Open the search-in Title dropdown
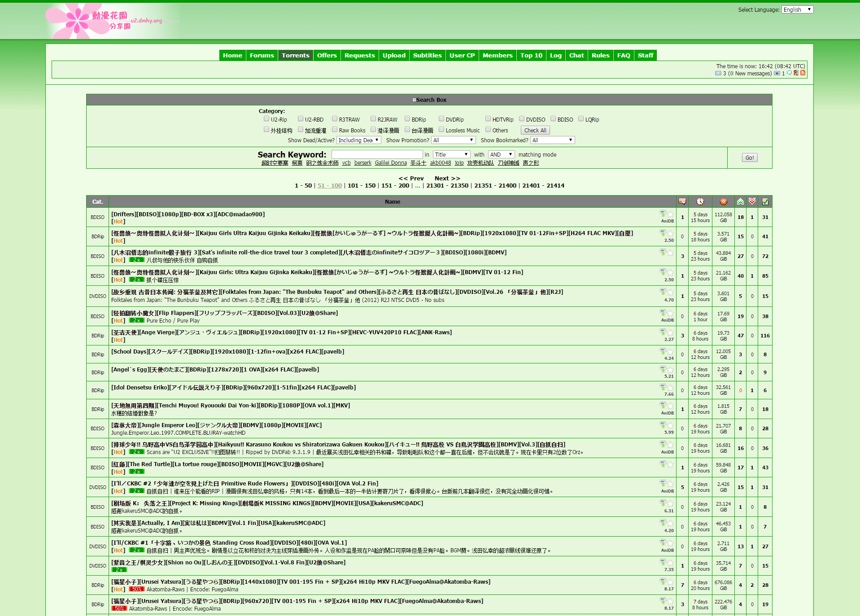This screenshot has height=616, width=860. point(452,154)
